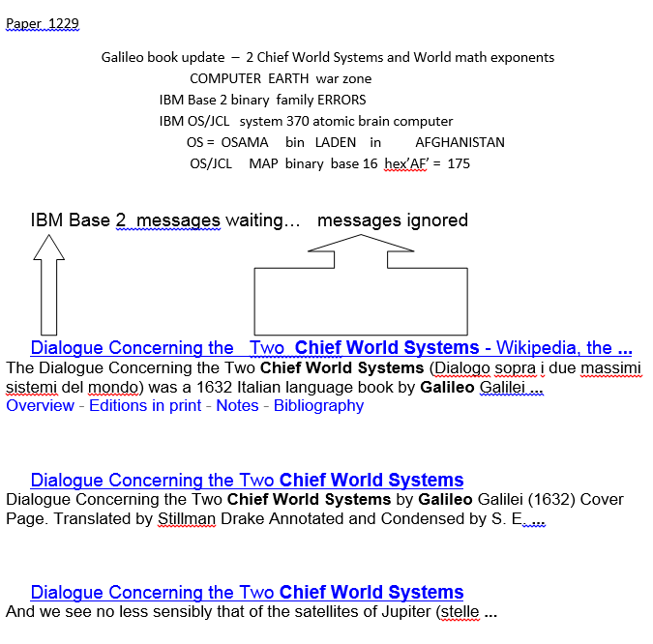Go to the Notes link

click(237, 406)
